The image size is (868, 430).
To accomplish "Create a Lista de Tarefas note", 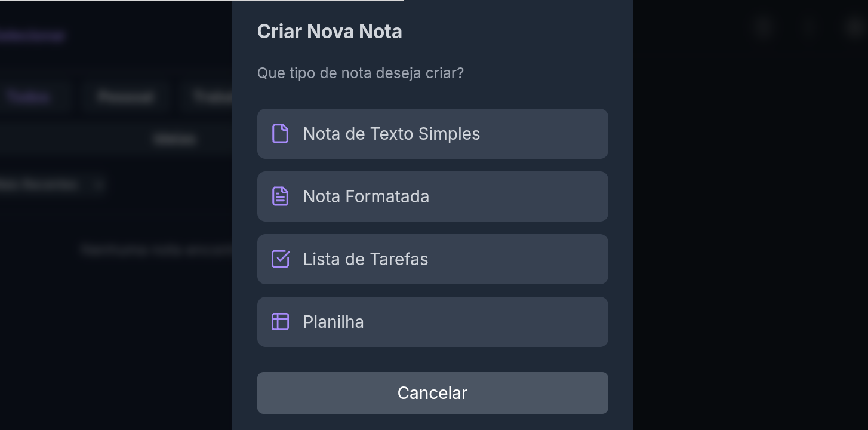I will coord(433,259).
